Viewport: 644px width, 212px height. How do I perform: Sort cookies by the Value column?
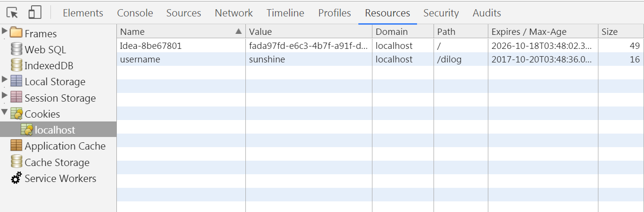click(309, 32)
